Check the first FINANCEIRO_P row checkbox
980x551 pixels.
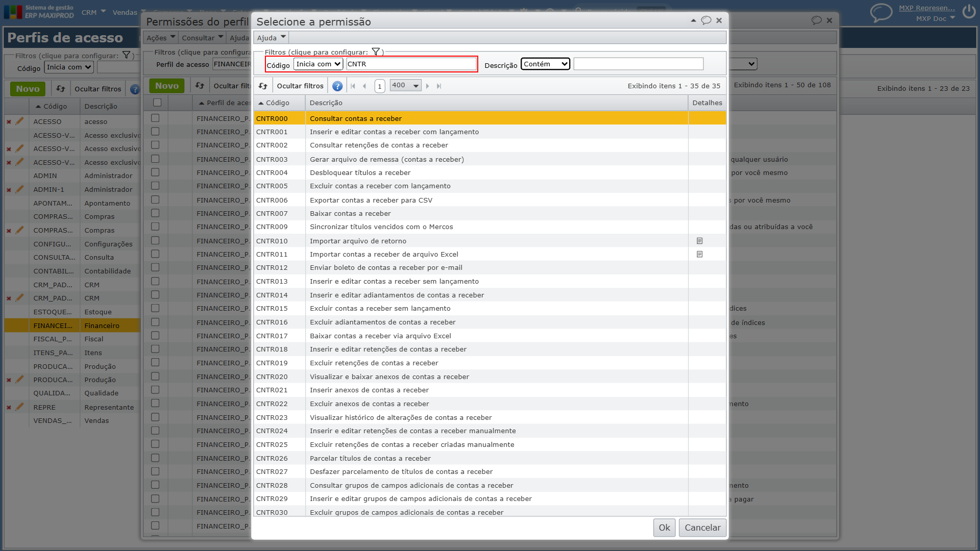(155, 118)
